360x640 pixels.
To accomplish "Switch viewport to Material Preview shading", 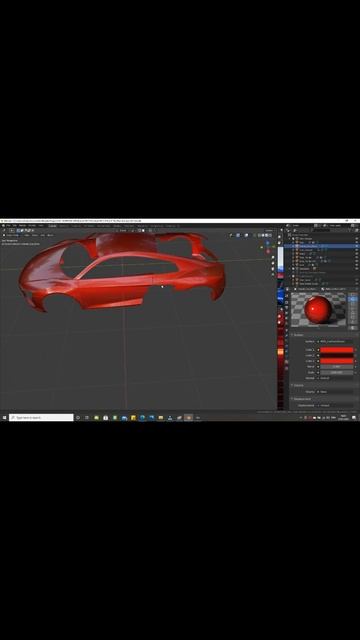I will pos(267,235).
